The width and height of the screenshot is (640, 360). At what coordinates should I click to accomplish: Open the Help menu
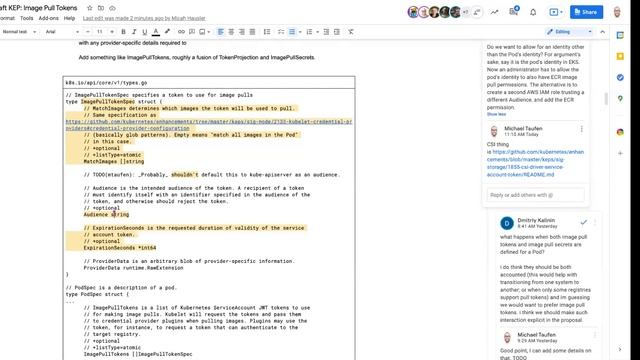click(x=69, y=18)
